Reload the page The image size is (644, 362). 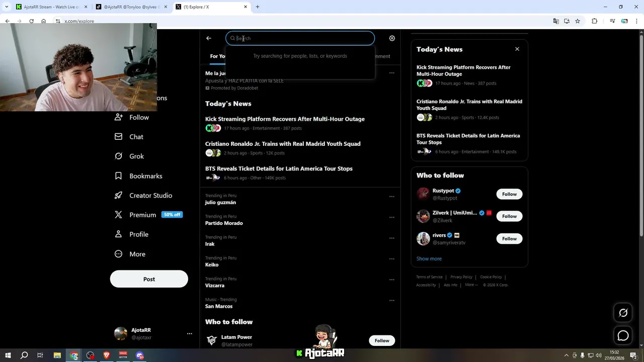[x=31, y=21]
